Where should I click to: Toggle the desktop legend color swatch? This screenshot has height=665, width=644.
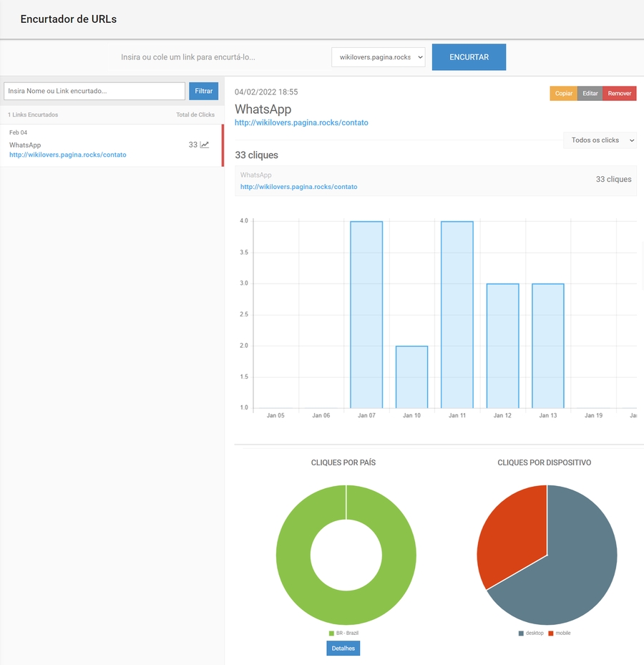coord(522,634)
